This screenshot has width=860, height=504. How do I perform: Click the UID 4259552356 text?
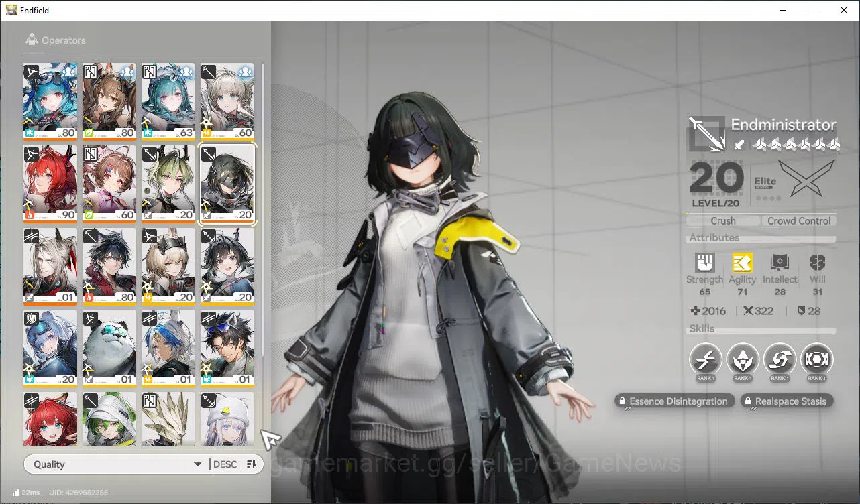[x=78, y=493]
